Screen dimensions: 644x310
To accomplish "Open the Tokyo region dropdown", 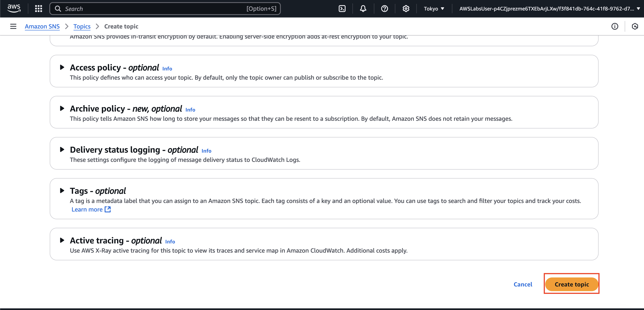I will (x=434, y=9).
